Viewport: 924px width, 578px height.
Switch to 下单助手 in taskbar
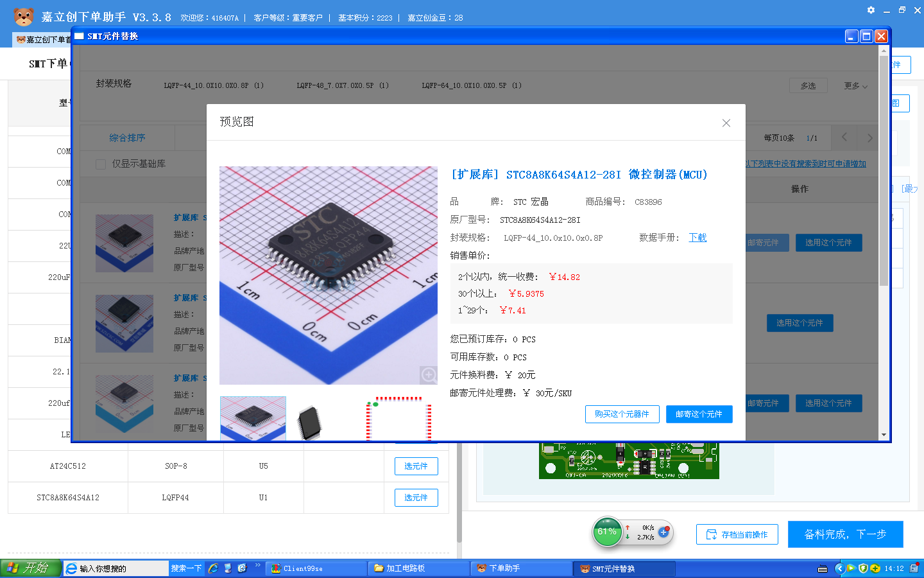pyautogui.click(x=522, y=568)
